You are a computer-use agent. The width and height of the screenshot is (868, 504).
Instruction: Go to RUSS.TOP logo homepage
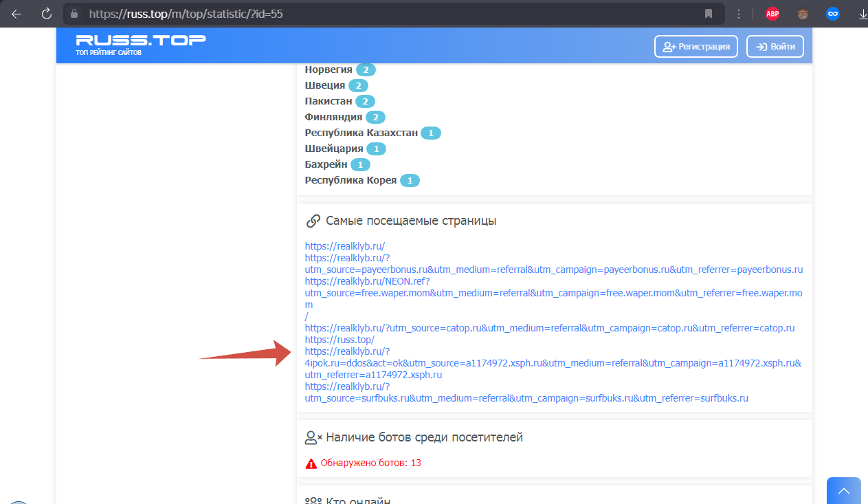[140, 43]
